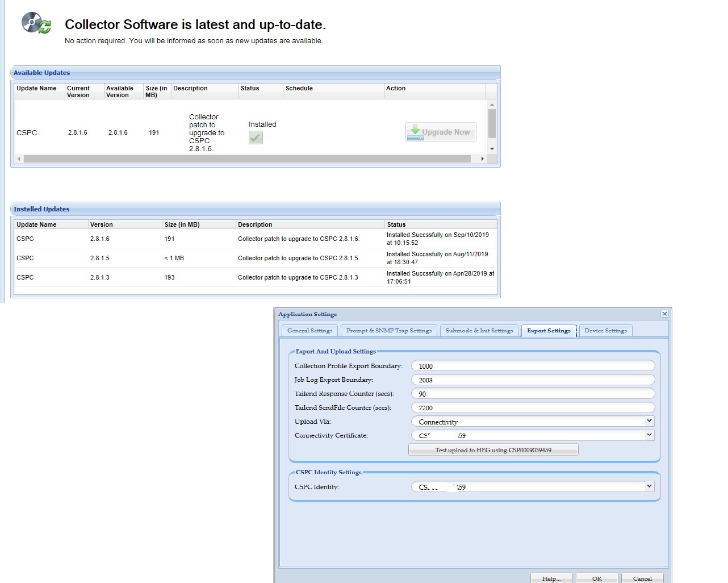
Task: Switch to Prompt & SNMP Trap Settings tab
Action: click(389, 331)
